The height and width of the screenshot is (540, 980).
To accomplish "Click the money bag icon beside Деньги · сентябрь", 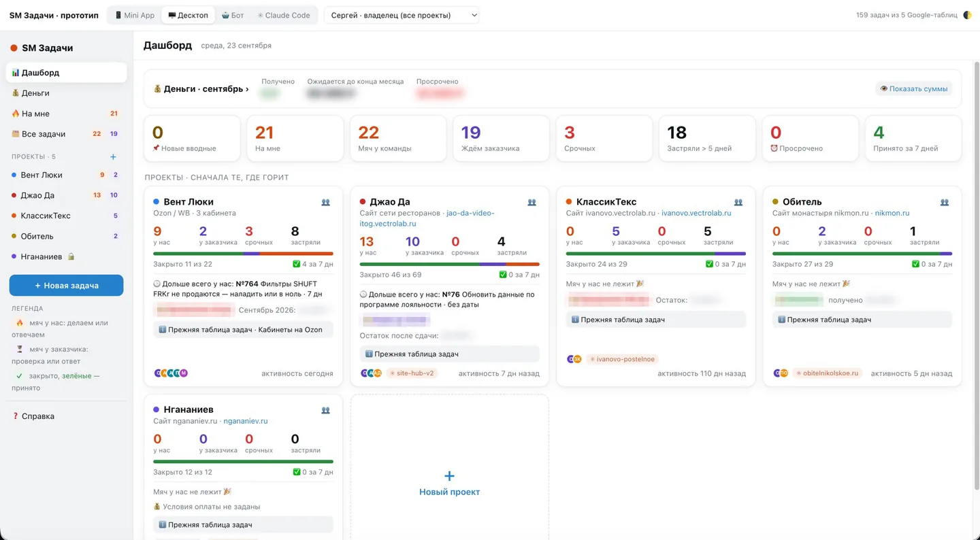I will pyautogui.click(x=157, y=89).
